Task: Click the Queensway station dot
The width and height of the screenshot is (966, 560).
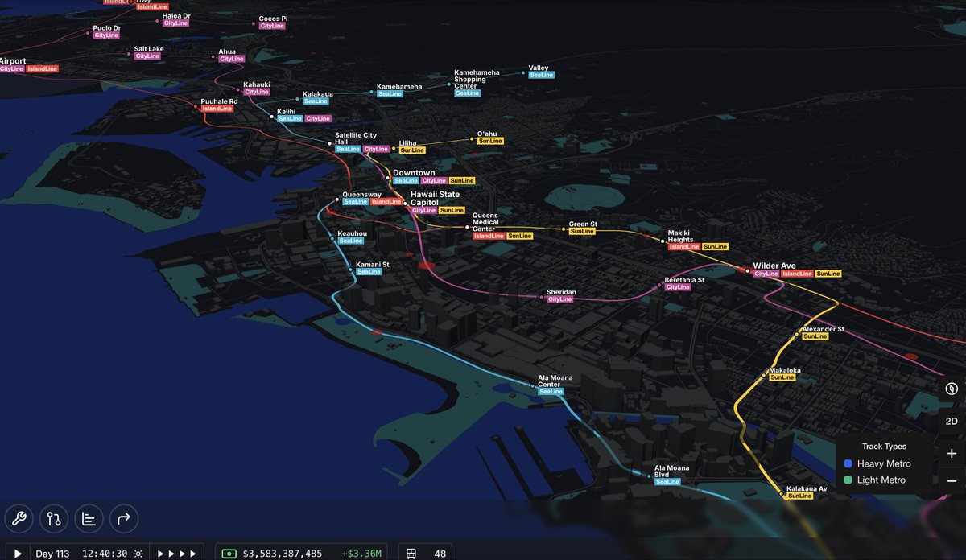Action: point(337,200)
